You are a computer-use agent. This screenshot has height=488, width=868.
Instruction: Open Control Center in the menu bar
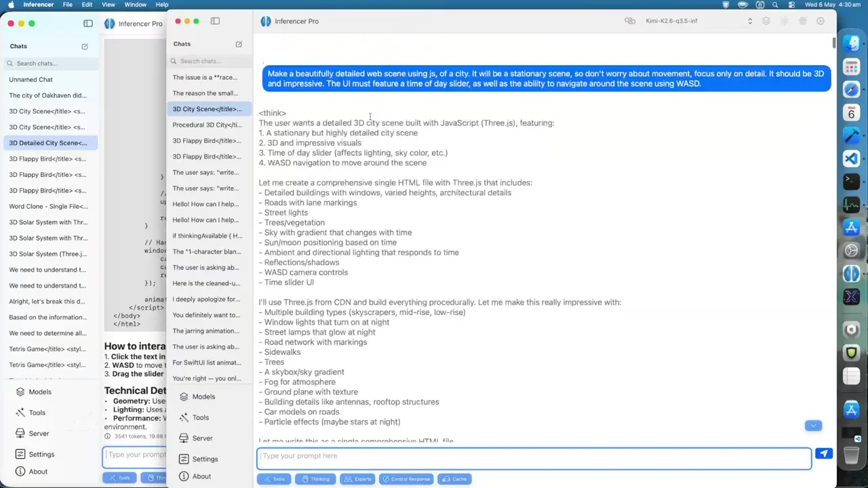pos(791,5)
